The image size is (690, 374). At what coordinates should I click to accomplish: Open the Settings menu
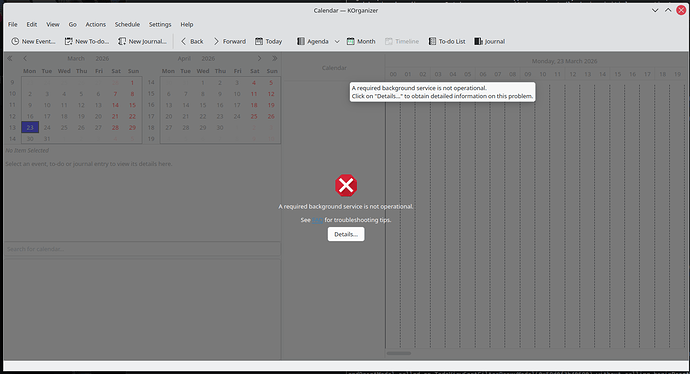[x=160, y=24]
